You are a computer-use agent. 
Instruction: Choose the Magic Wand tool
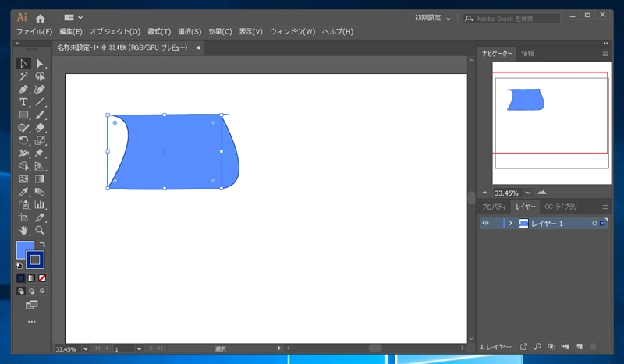coord(23,76)
